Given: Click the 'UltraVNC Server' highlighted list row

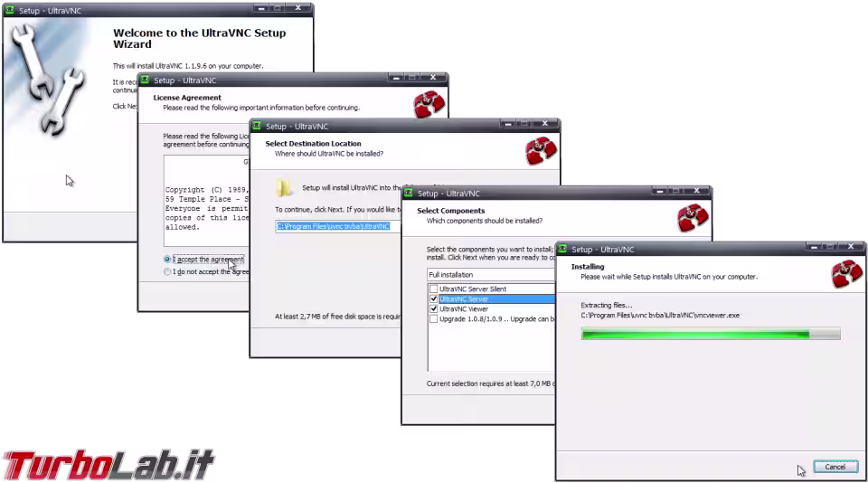Looking at the screenshot, I should coord(496,299).
